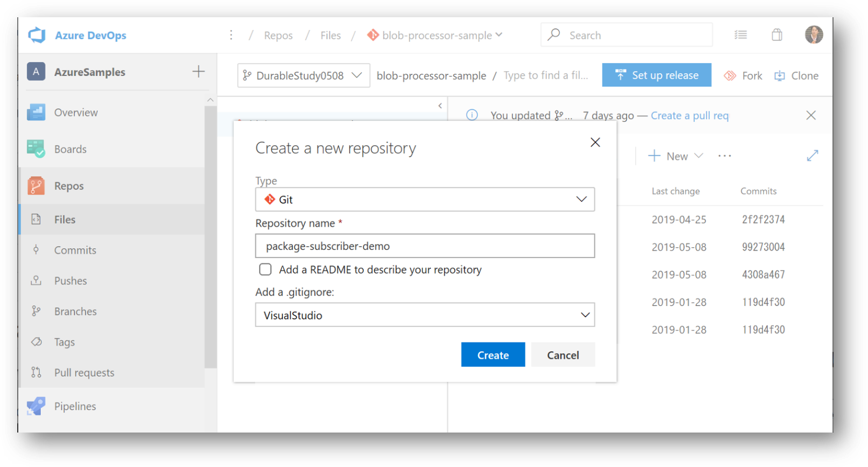Add new item with plus icon
The image size is (868, 467).
click(x=199, y=72)
